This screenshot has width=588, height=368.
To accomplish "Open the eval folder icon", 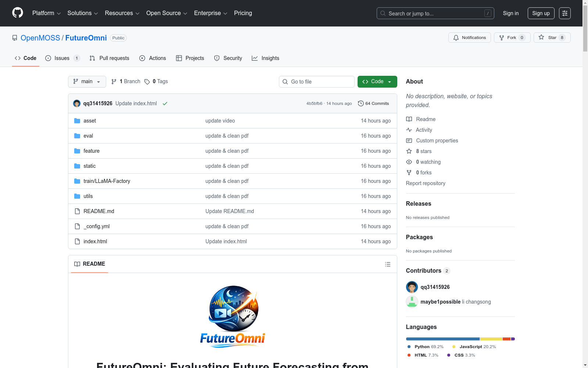I will click(77, 136).
